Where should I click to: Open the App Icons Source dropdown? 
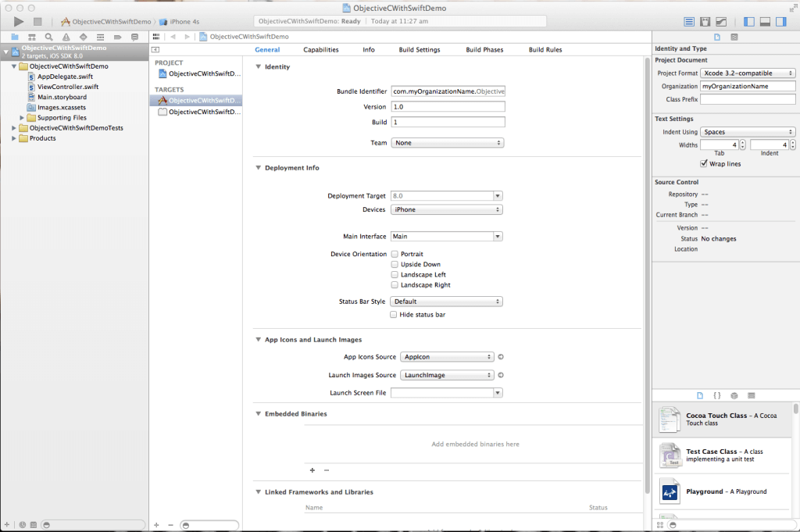(x=447, y=357)
